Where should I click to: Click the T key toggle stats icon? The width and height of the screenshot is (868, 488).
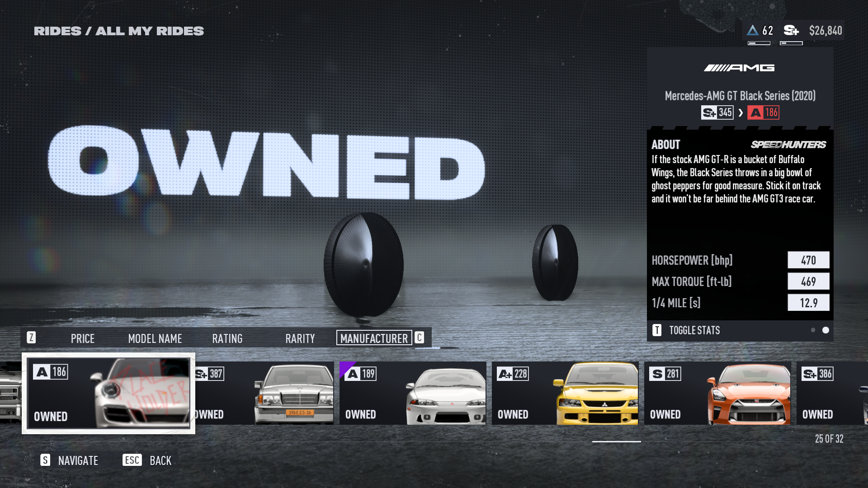point(657,330)
